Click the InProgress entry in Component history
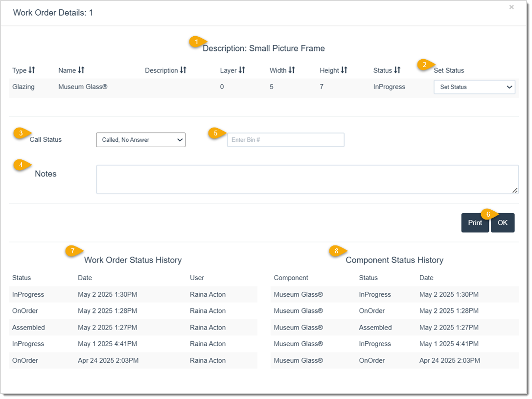The height and width of the screenshot is (399, 532). point(375,294)
